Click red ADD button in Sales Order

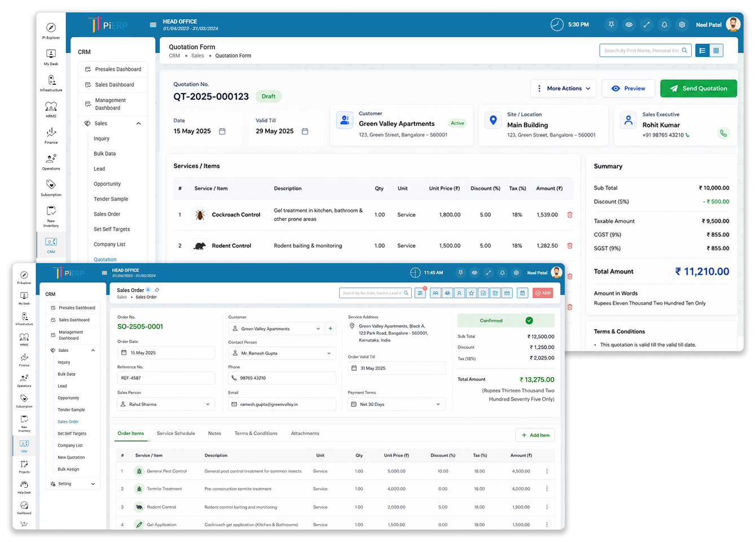point(543,293)
